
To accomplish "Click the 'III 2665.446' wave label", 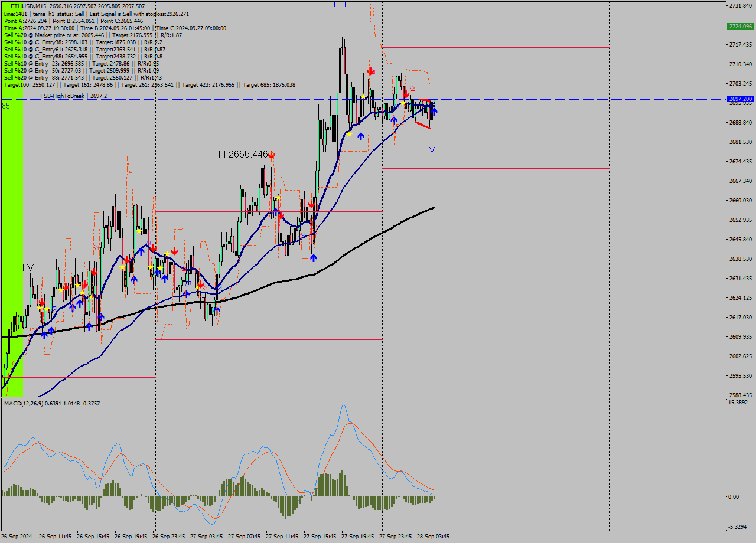I will pos(240,154).
